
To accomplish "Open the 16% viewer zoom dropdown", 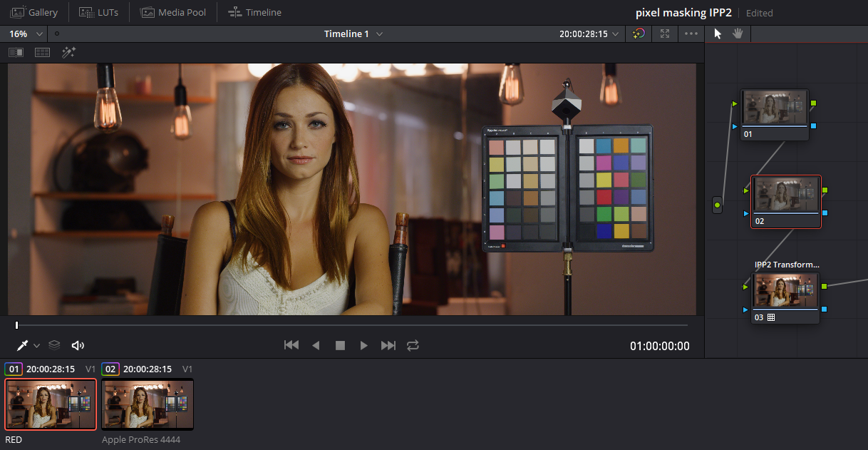I will [x=26, y=34].
